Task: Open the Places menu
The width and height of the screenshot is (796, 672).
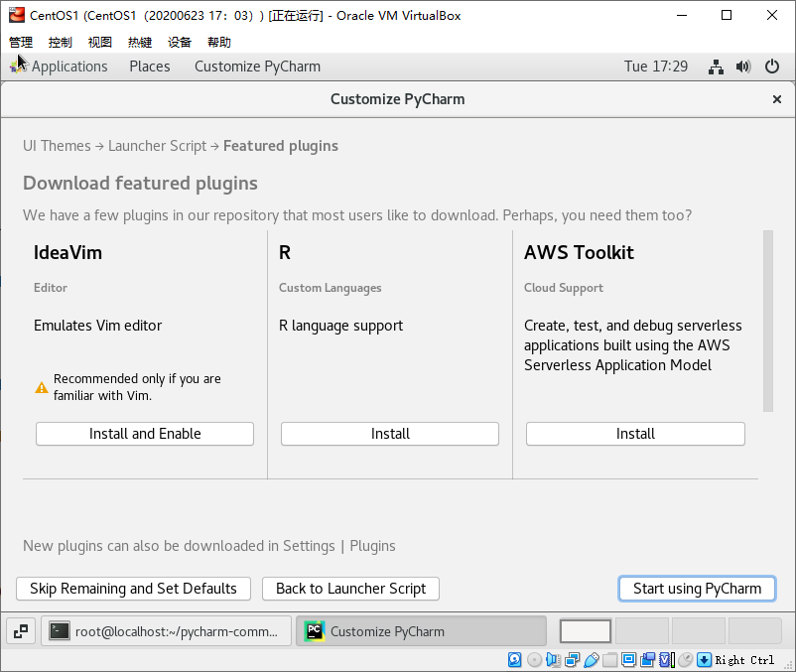Action: (x=150, y=67)
